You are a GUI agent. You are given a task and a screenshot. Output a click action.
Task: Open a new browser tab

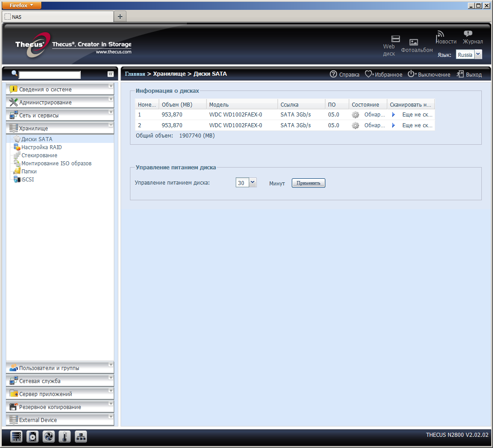120,17
